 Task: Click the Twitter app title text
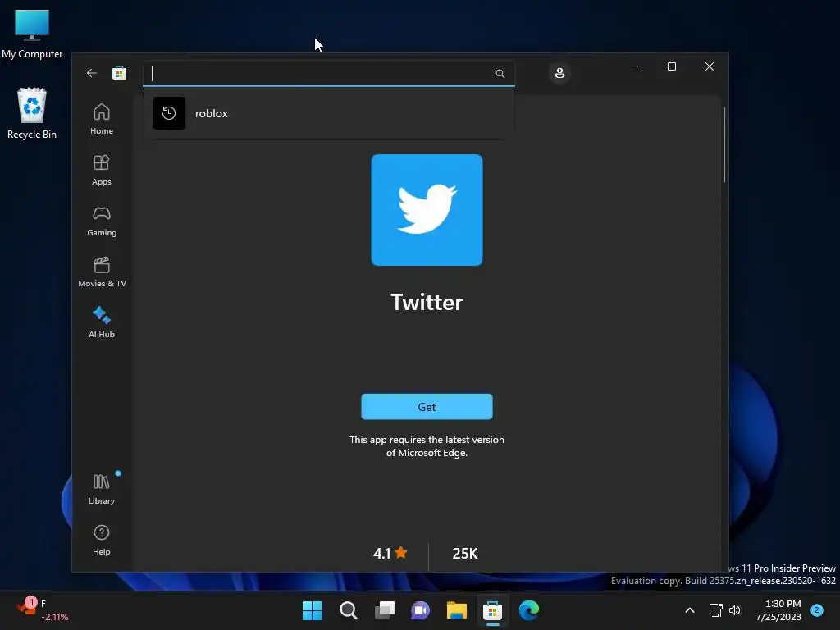tap(427, 302)
